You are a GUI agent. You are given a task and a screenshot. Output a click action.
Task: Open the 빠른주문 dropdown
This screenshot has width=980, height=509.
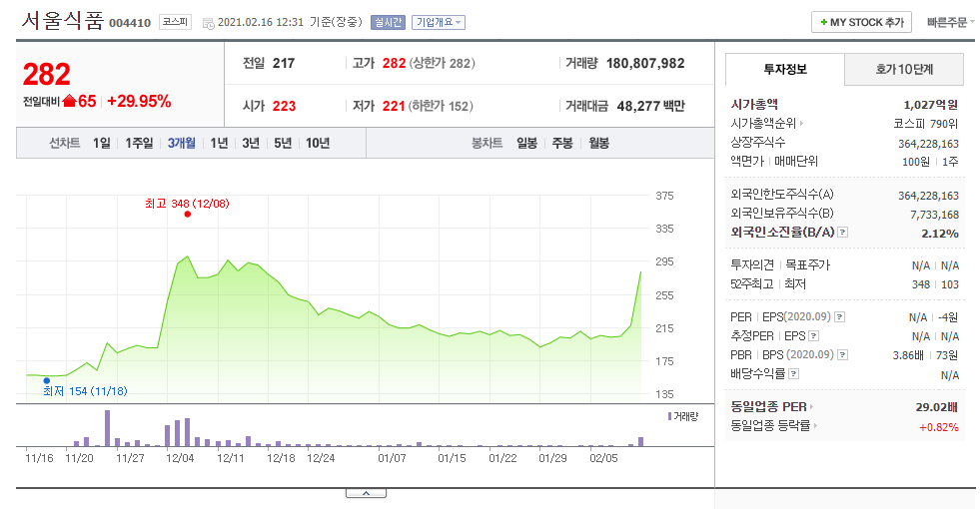tap(949, 23)
